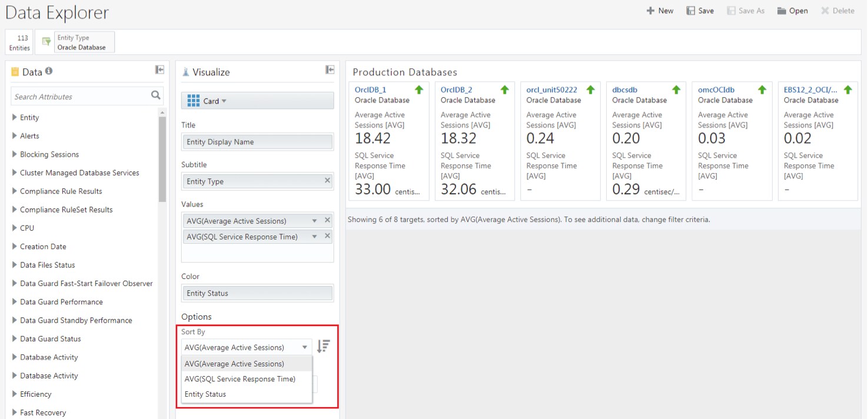Click the Entity Type filter icon

(x=46, y=42)
